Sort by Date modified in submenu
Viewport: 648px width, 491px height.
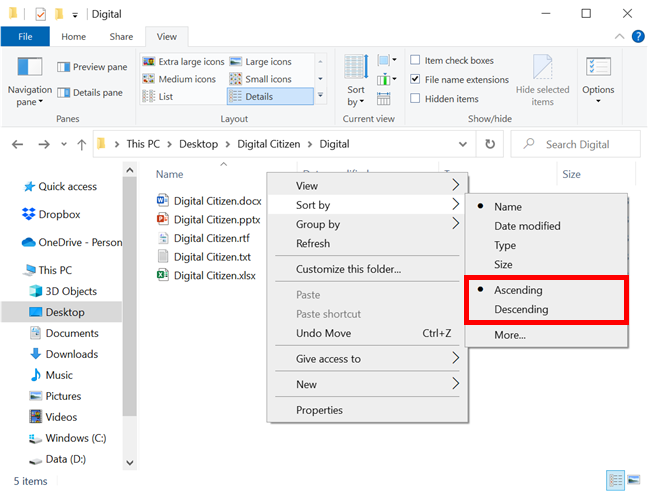546,226
